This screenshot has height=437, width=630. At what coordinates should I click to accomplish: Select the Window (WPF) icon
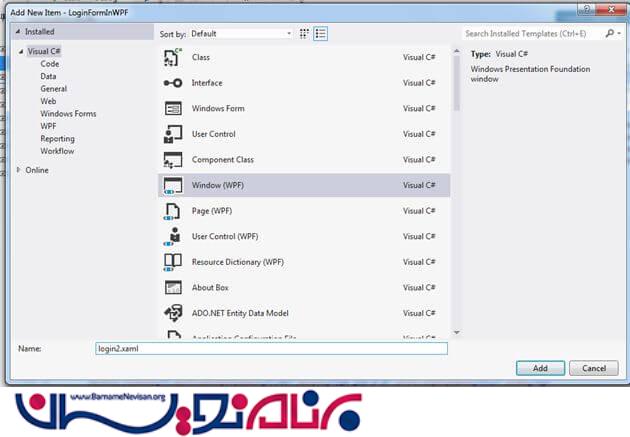click(173, 186)
